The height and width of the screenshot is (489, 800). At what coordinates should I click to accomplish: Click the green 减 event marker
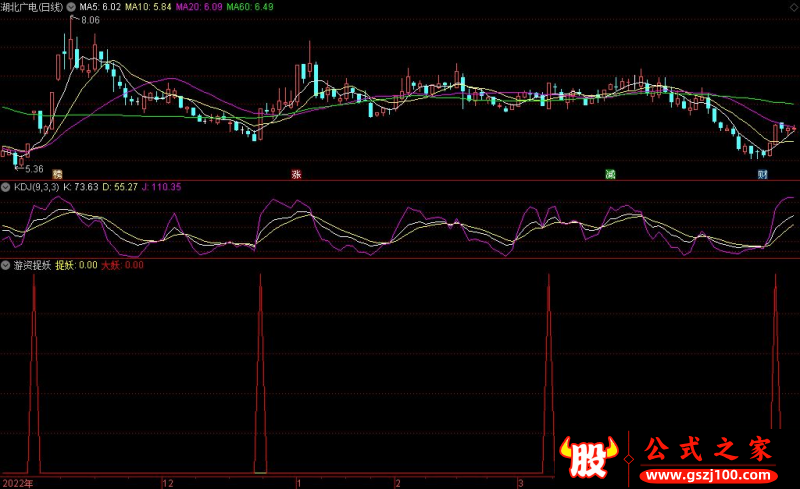(x=609, y=174)
